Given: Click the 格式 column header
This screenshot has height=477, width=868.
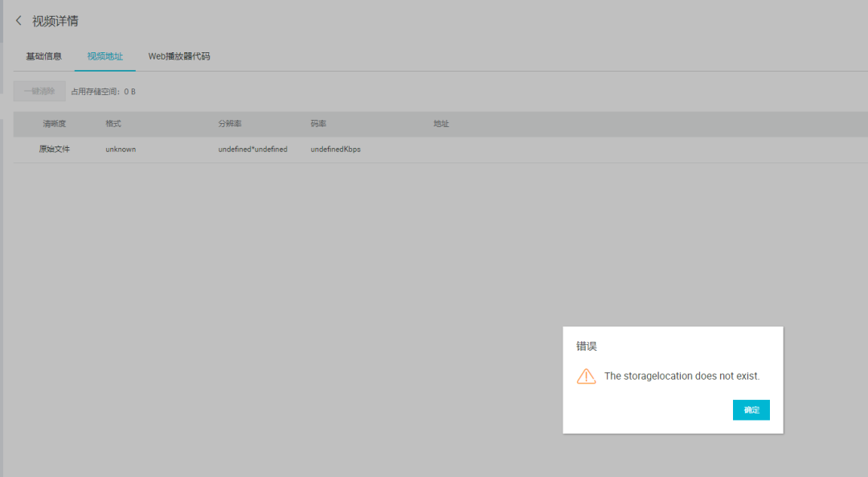Looking at the screenshot, I should pos(113,124).
